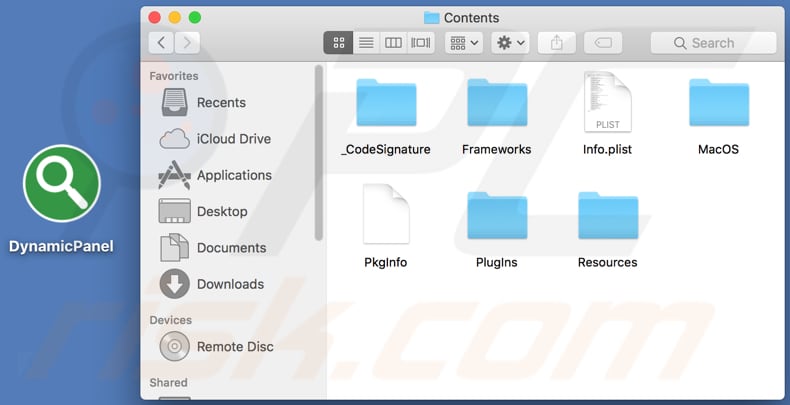790x405 pixels.
Task: Click the Remote Disc icon
Action: click(x=174, y=347)
